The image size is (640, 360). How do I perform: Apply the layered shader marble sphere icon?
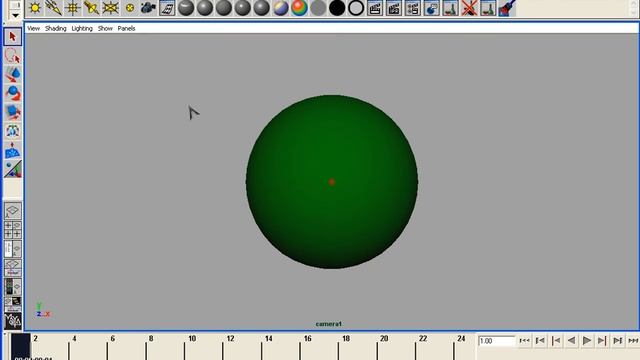click(x=280, y=8)
